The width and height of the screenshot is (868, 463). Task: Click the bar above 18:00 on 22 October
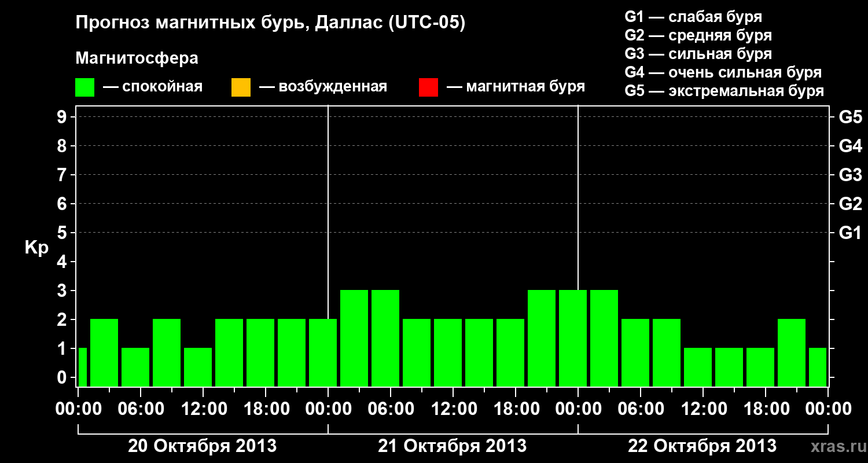coord(760,367)
